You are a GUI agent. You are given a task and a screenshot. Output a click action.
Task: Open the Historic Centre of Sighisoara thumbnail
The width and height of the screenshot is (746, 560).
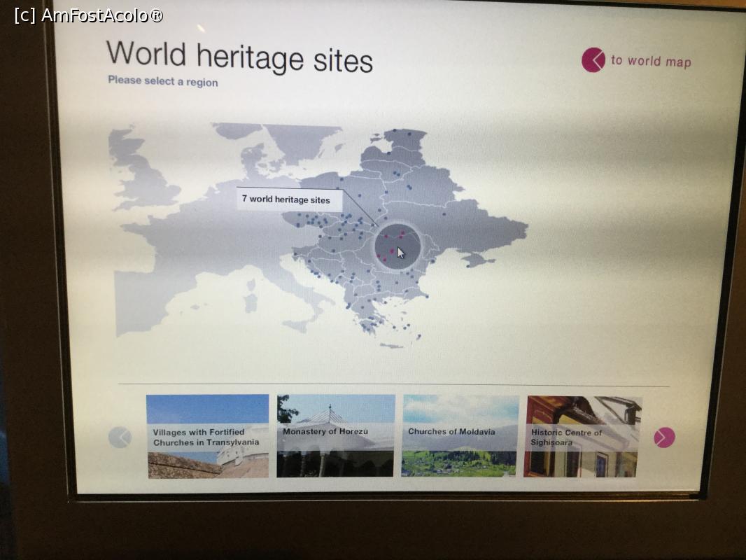point(582,436)
